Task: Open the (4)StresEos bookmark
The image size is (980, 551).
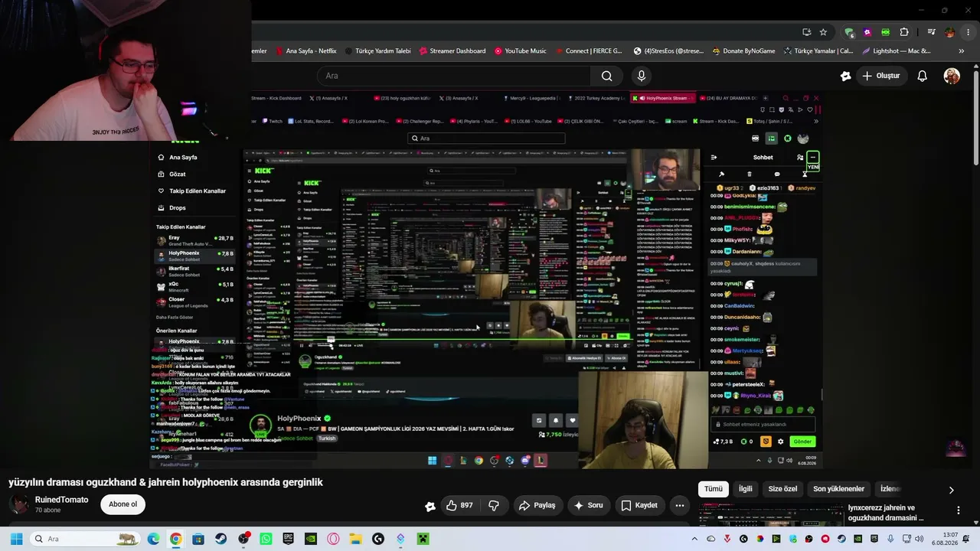Action: click(668, 51)
